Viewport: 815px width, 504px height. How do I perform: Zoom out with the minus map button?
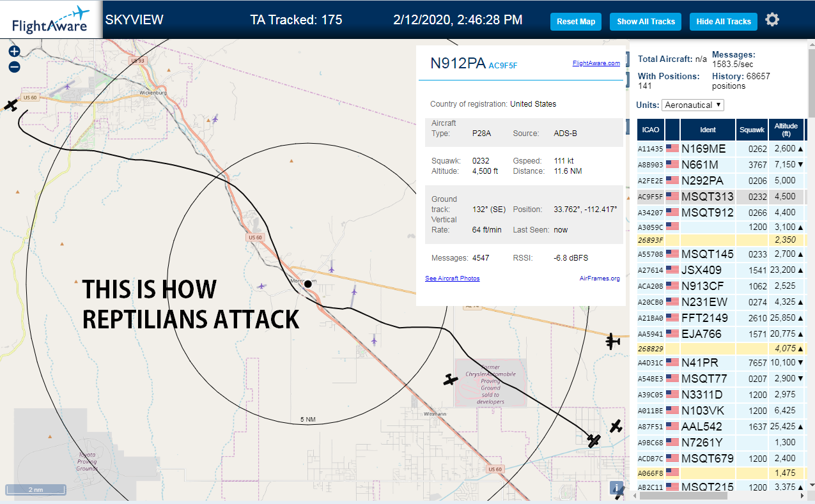pyautogui.click(x=14, y=66)
